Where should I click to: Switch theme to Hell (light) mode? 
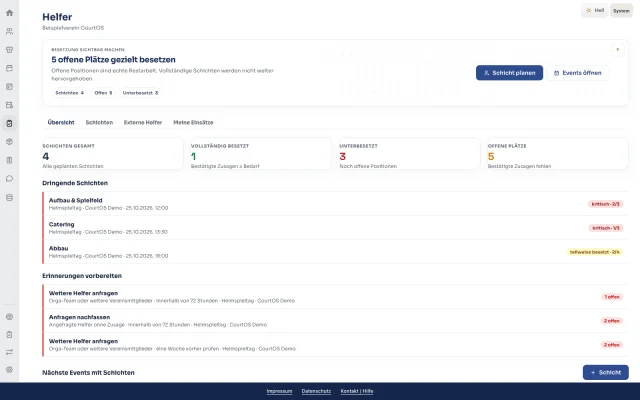(x=595, y=11)
